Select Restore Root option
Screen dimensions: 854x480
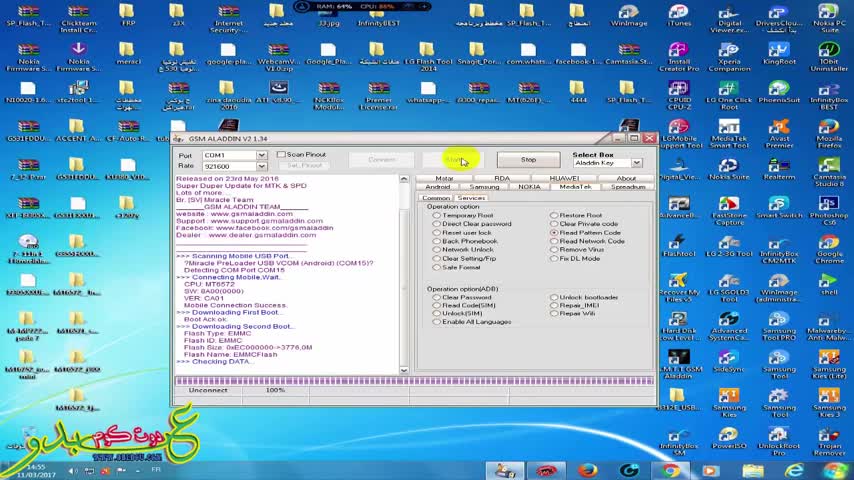coord(554,215)
